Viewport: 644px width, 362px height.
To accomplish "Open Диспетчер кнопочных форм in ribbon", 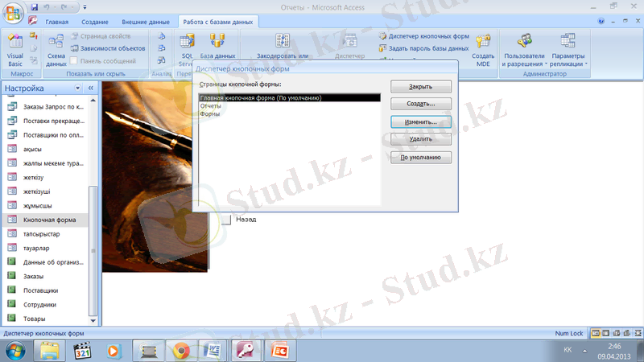I will tap(424, 36).
